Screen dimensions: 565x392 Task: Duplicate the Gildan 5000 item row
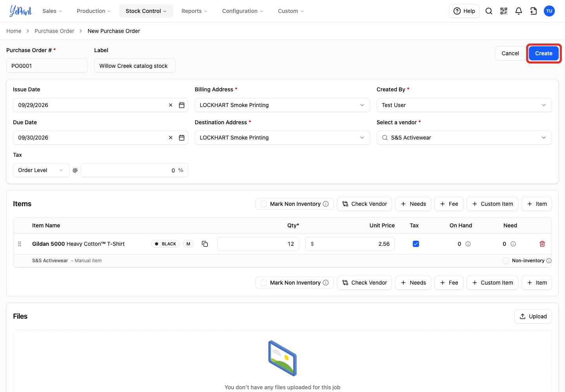[x=205, y=244]
